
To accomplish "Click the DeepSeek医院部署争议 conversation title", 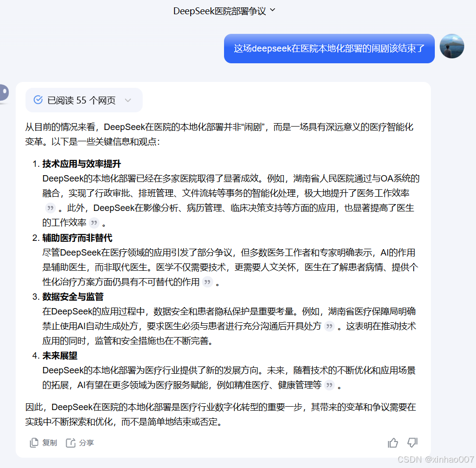I will pyautogui.click(x=220, y=11).
